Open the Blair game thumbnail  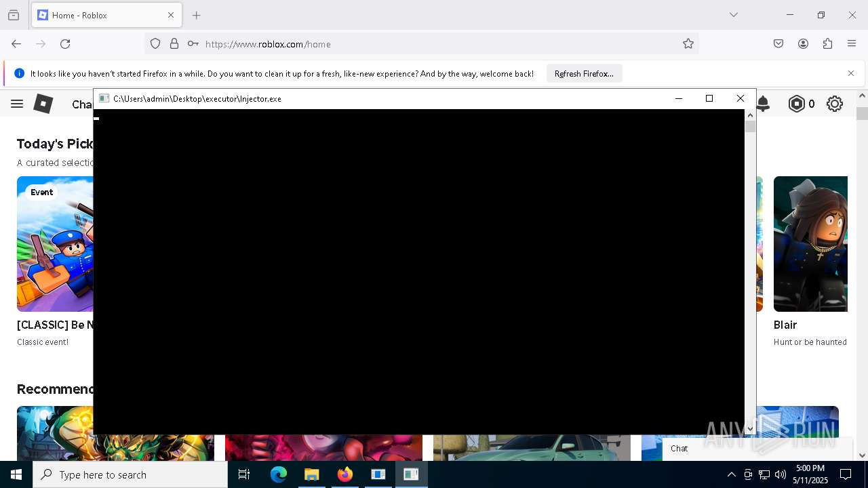tap(810, 244)
